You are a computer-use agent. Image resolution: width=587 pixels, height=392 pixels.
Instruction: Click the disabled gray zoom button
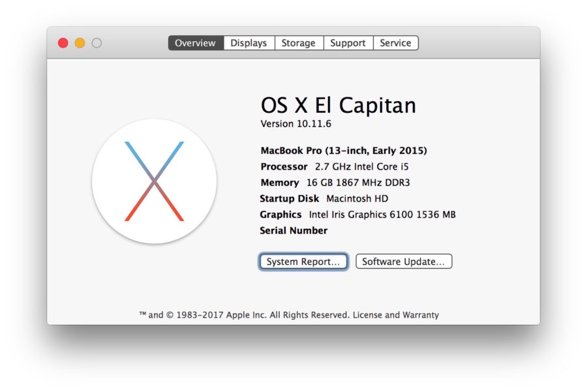pyautogui.click(x=97, y=43)
